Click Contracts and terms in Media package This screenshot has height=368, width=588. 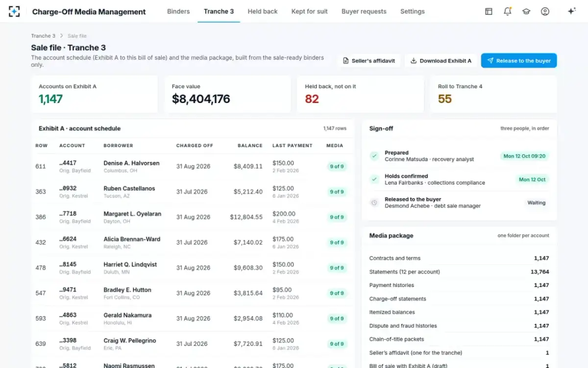(x=459, y=258)
